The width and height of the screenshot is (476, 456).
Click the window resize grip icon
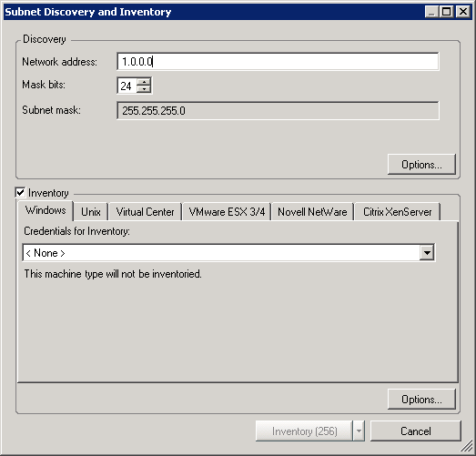(467, 446)
